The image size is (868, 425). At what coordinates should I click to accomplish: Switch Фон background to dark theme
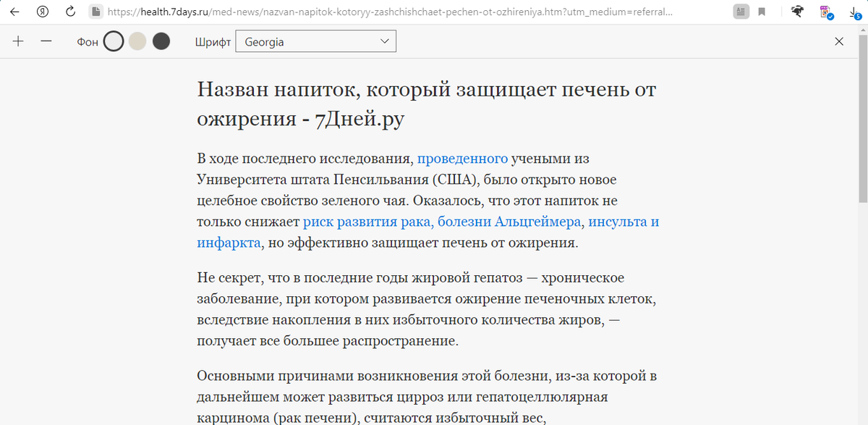[x=161, y=41]
